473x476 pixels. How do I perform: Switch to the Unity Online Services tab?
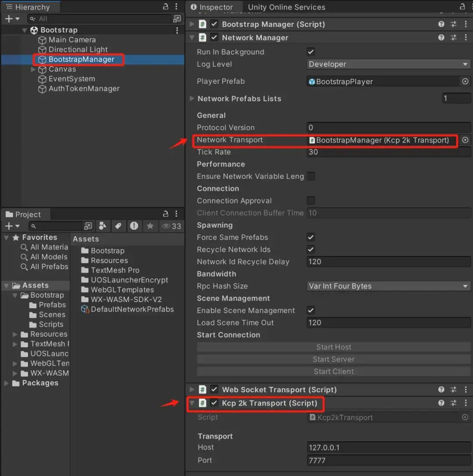click(x=286, y=7)
